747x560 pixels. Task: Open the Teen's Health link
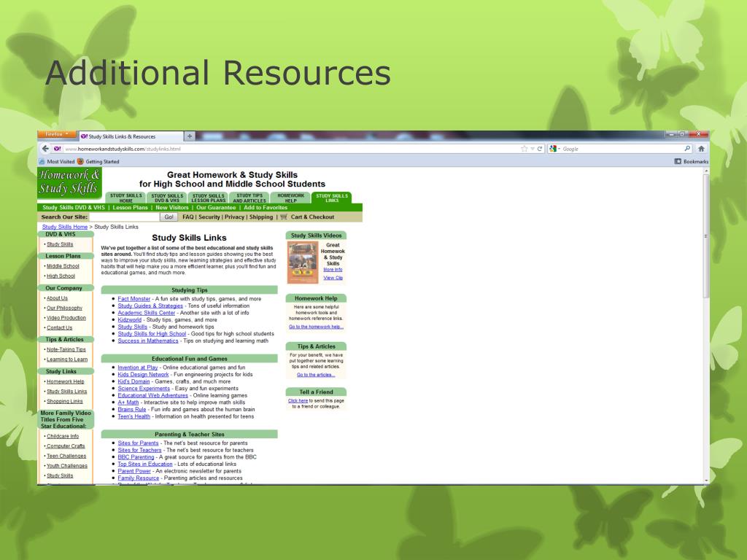134,416
